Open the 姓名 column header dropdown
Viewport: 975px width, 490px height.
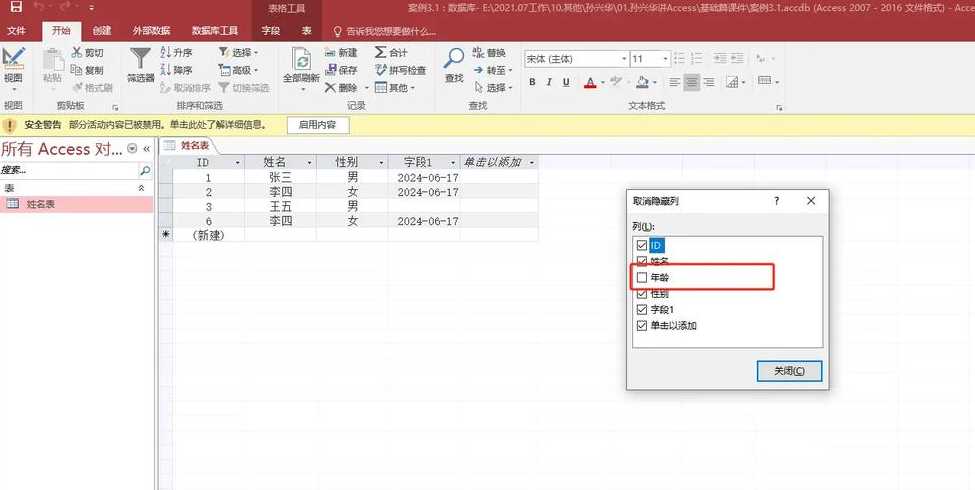click(x=309, y=163)
